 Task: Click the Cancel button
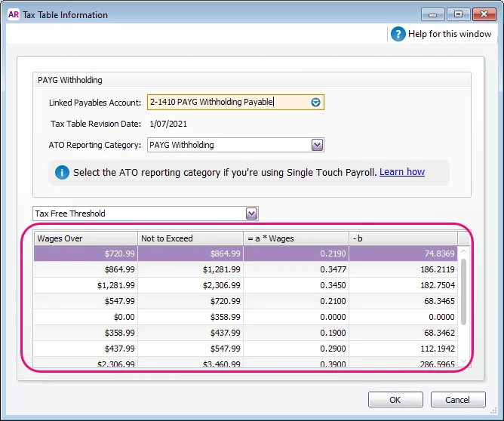coord(458,399)
